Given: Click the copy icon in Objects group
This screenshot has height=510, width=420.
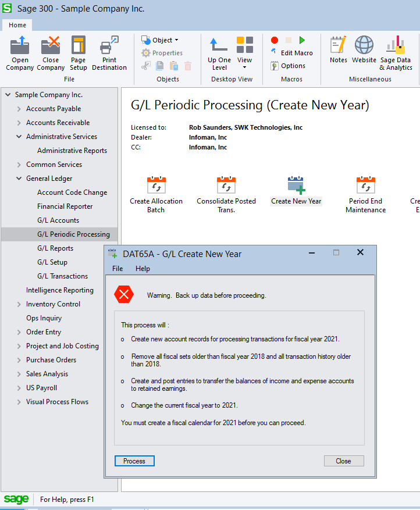Looking at the screenshot, I should (160, 66).
